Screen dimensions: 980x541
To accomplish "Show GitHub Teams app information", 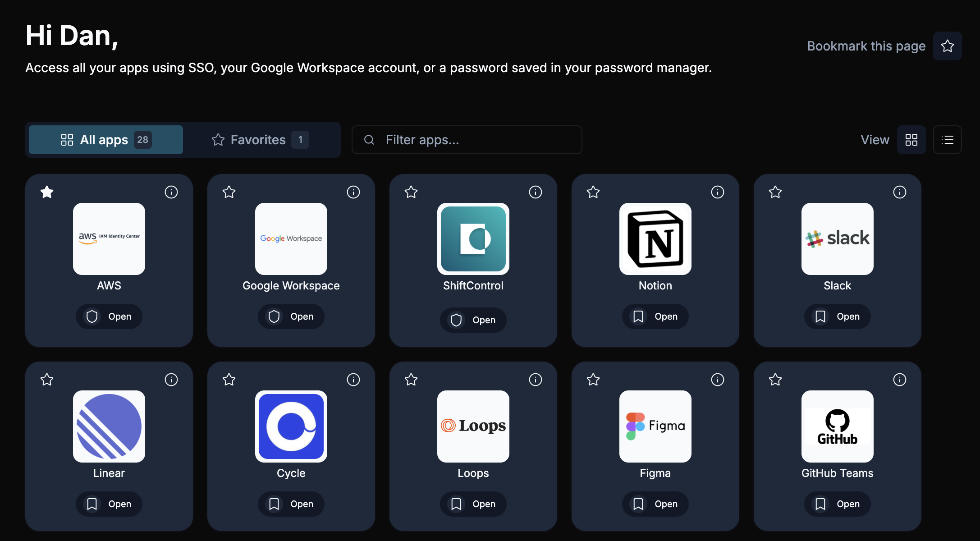I will tap(900, 380).
